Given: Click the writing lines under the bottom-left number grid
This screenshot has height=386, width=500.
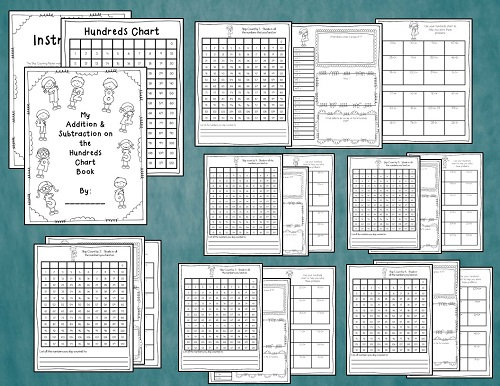Looking at the screenshot, I should (84, 361).
